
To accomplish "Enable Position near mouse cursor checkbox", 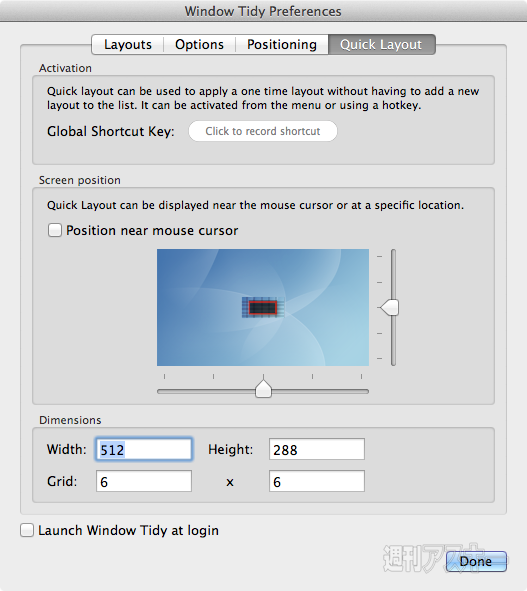I will pos(55,230).
